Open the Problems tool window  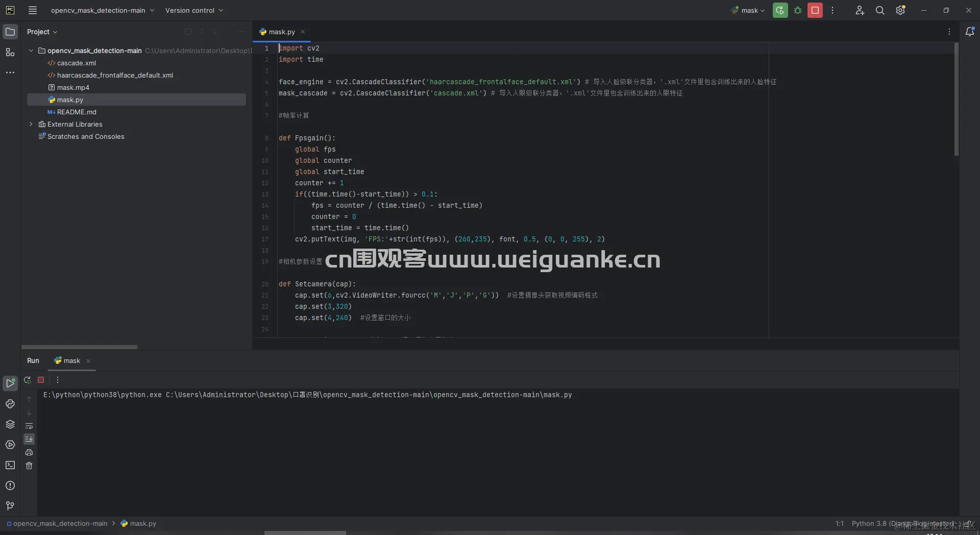pyautogui.click(x=10, y=485)
